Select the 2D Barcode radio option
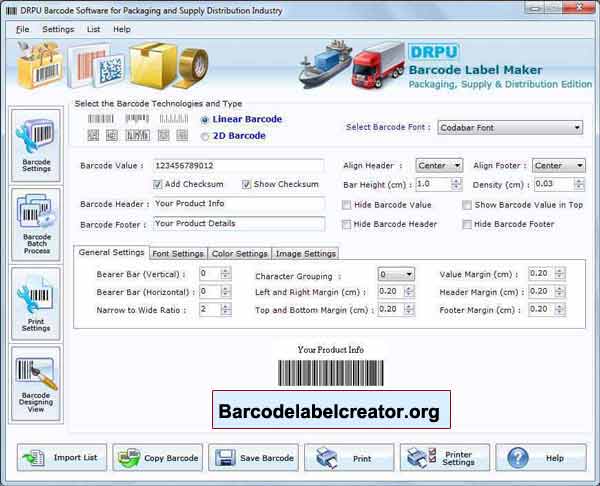Image resolution: width=600 pixels, height=486 pixels. click(x=205, y=136)
